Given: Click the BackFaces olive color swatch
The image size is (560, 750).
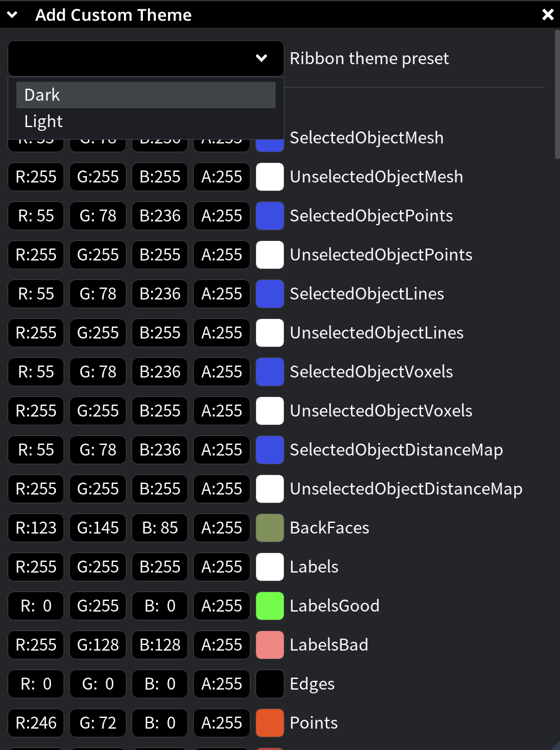Looking at the screenshot, I should pyautogui.click(x=270, y=528).
